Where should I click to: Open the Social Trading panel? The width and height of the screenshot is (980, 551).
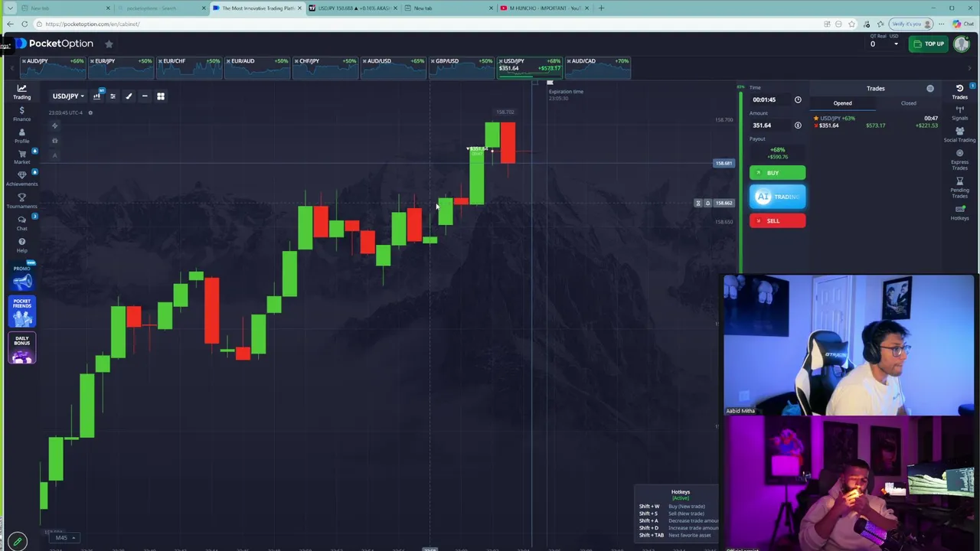[959, 135]
